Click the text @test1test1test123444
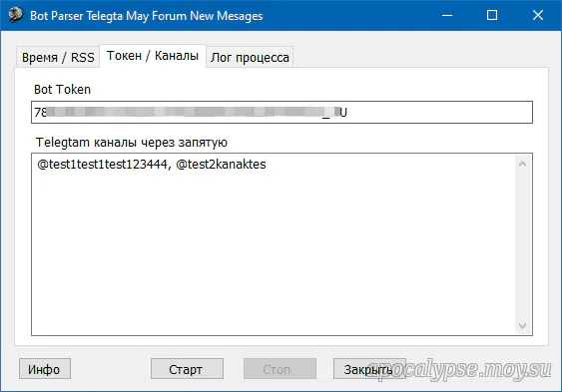The height and width of the screenshot is (392, 562). tap(102, 165)
